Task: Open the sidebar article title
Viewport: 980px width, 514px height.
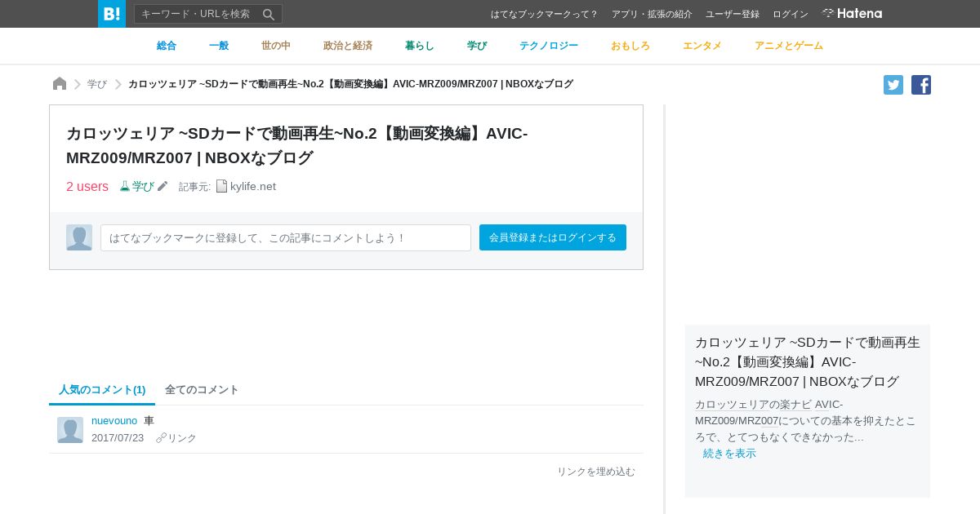Action: click(808, 361)
